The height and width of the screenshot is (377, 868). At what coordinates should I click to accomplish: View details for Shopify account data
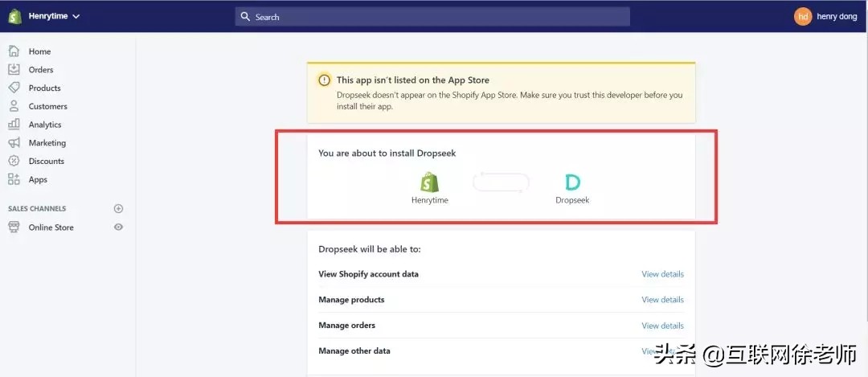pyautogui.click(x=662, y=274)
